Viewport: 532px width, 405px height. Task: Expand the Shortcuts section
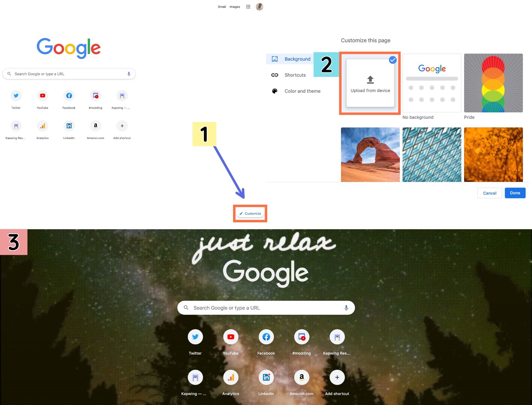pos(295,74)
